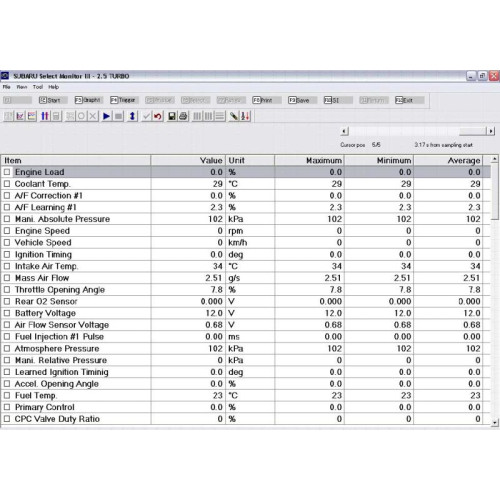Click the pencil edit icon

click(234, 116)
